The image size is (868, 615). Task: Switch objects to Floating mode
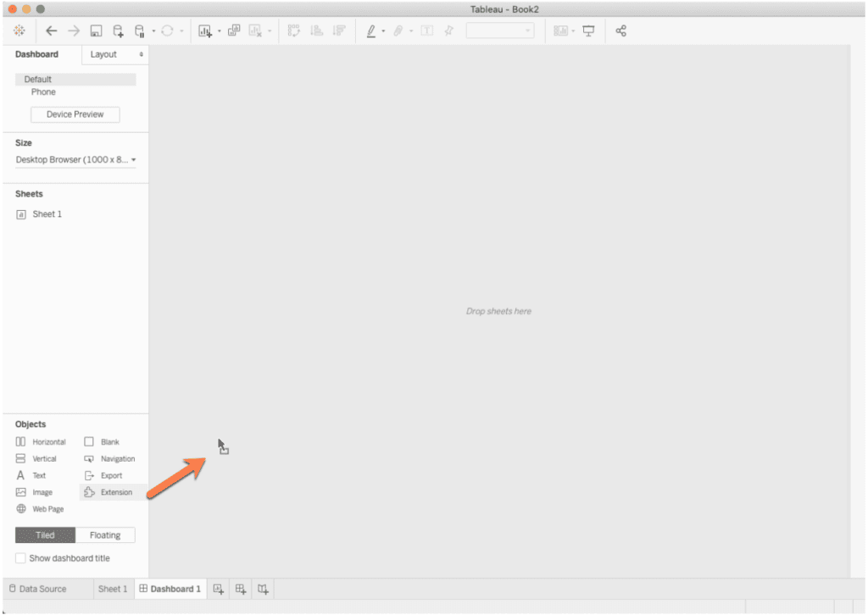(105, 535)
